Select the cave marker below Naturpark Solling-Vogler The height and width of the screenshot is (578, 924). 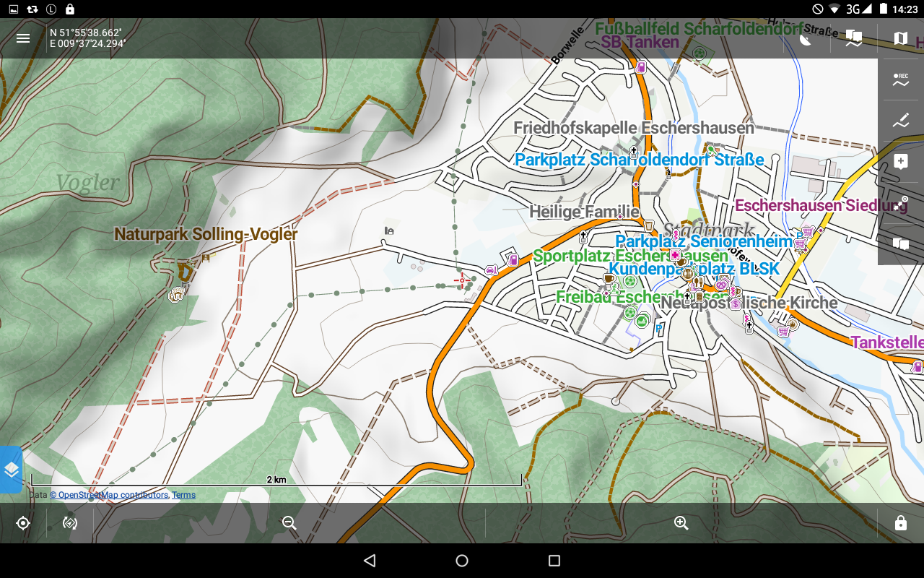click(175, 294)
